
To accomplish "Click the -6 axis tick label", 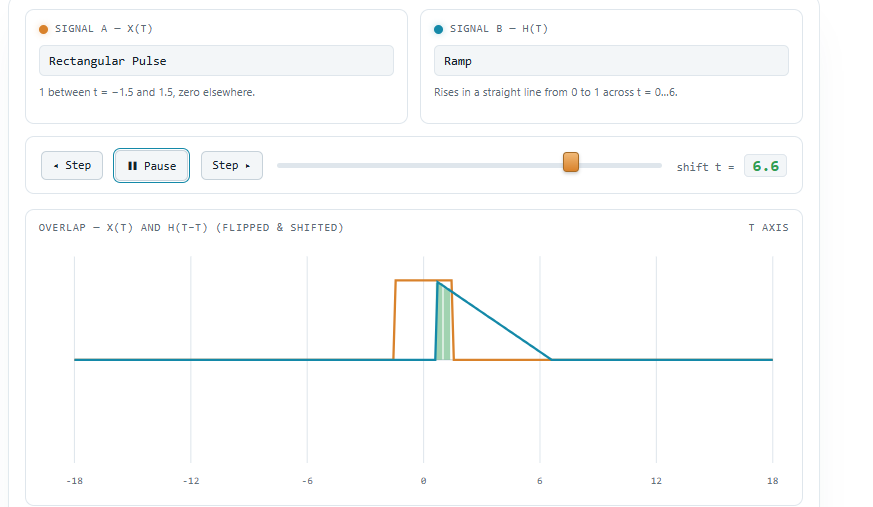I will tap(307, 481).
